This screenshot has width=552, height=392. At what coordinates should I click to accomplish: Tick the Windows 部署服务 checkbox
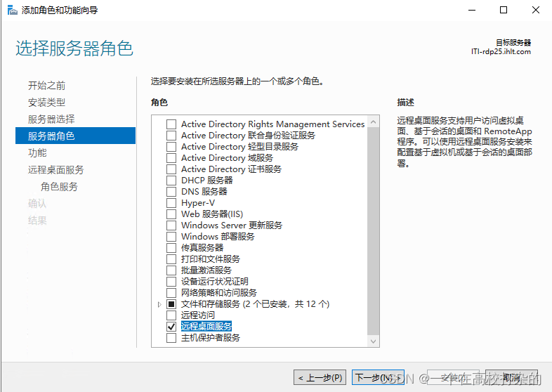pos(171,237)
